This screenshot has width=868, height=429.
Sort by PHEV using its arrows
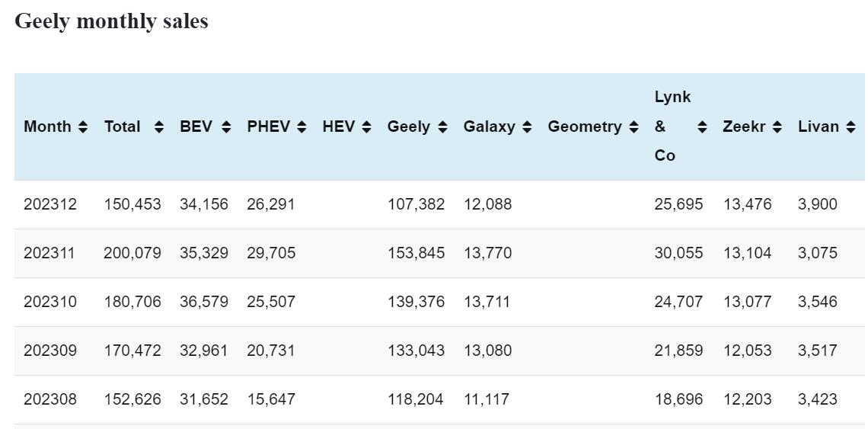[302, 127]
